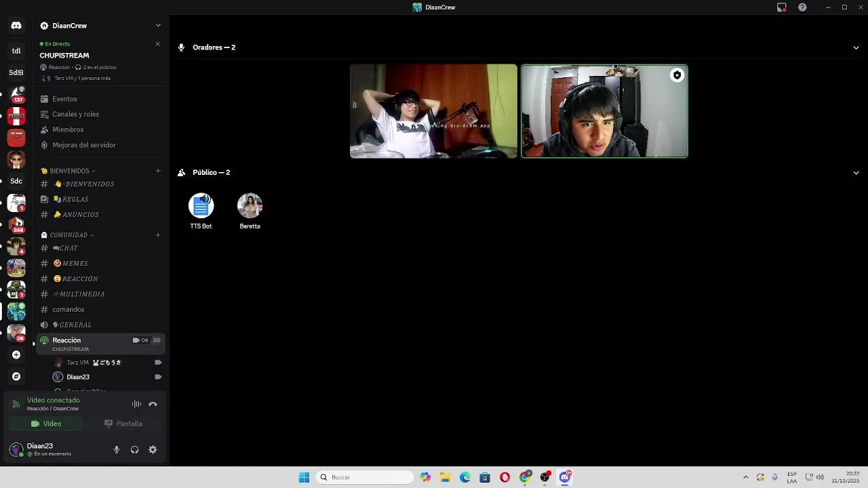Open the Windows Start menu
Viewport: 868px width, 488px height.
(x=304, y=477)
